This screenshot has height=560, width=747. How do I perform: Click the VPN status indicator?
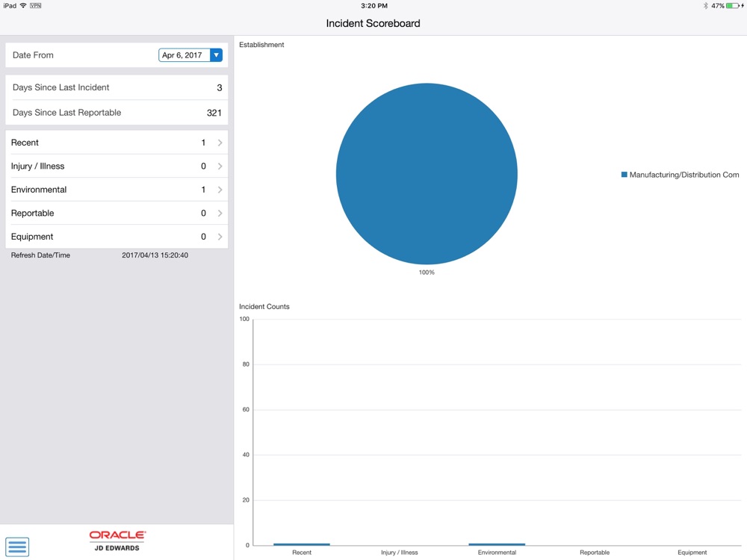pos(36,6)
